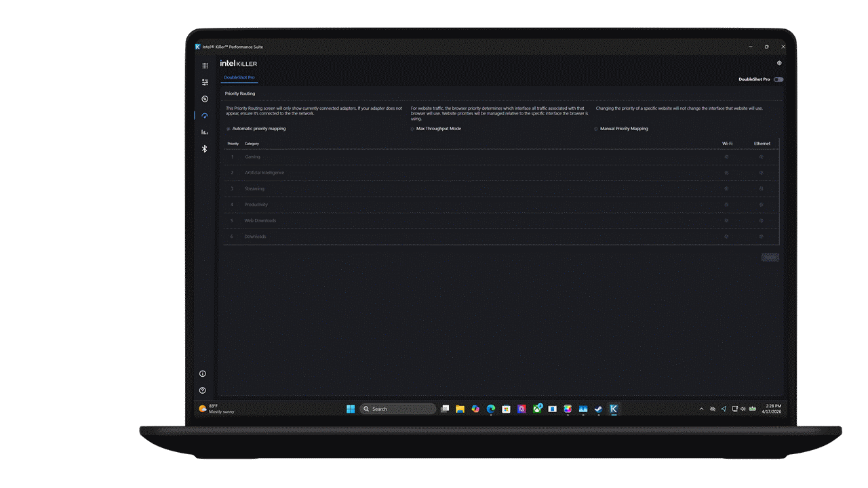This screenshot has width=868, height=488.
Task: Open the Xbox app from the taskbar
Action: [537, 409]
